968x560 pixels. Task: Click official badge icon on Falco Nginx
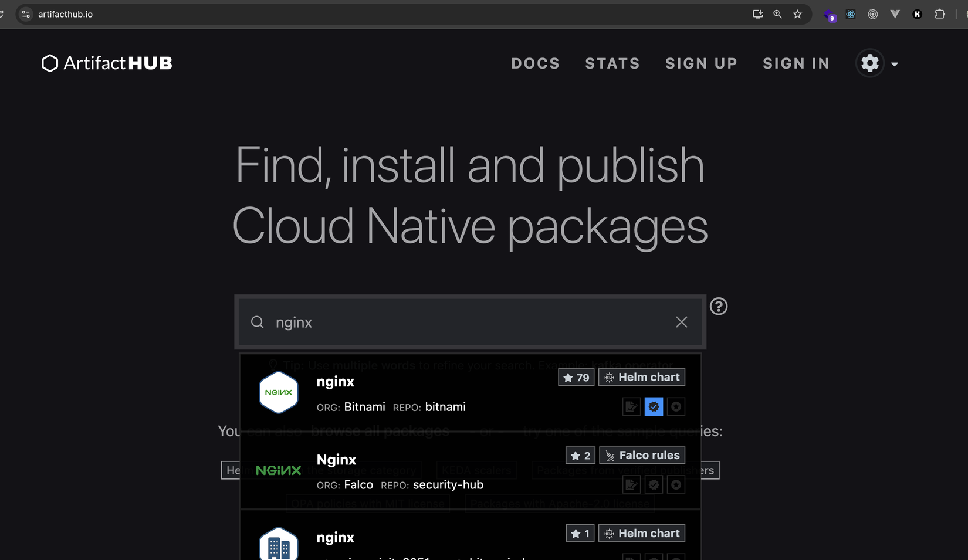point(676,484)
